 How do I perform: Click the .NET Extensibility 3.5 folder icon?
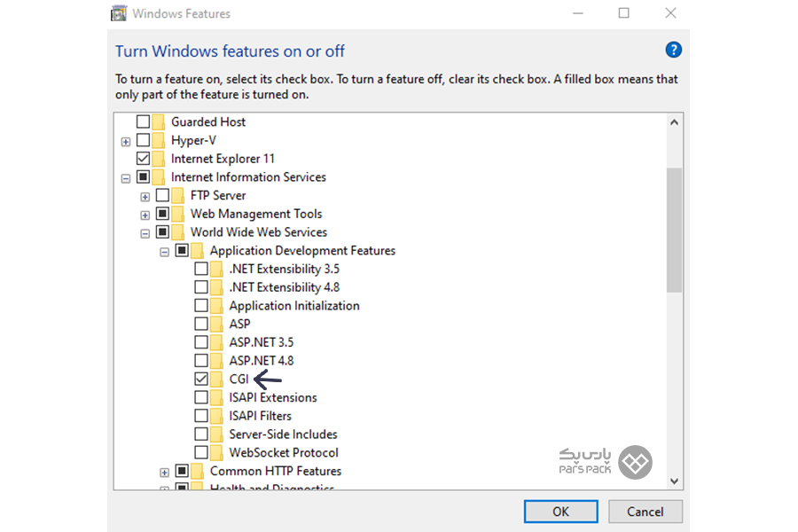coord(216,270)
